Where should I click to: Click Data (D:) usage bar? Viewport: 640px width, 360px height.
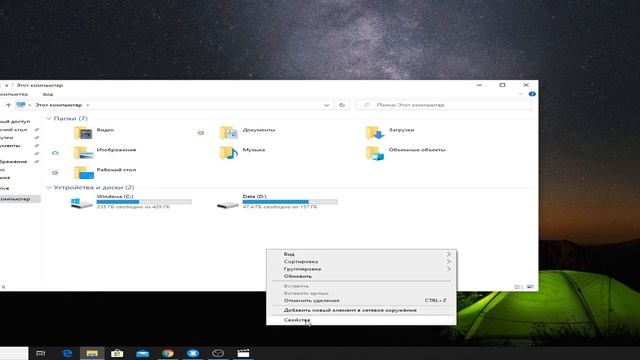[290, 202]
